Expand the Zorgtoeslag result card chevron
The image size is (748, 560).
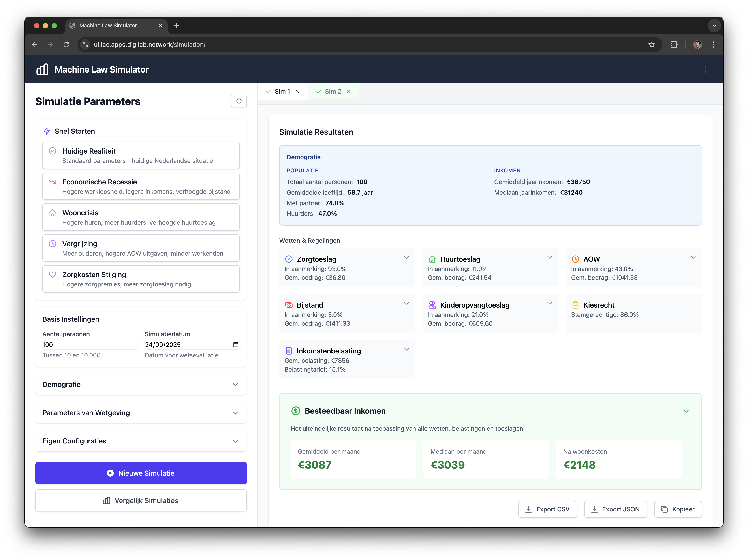(x=406, y=258)
